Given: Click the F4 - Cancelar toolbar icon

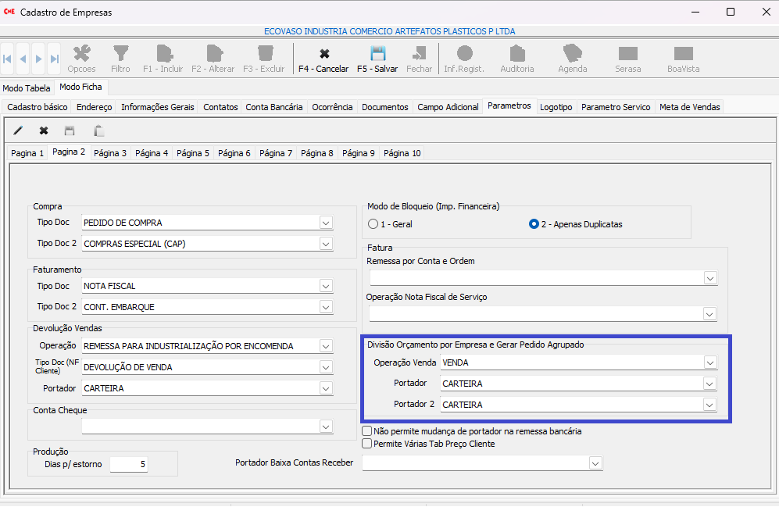Looking at the screenshot, I should (323, 55).
